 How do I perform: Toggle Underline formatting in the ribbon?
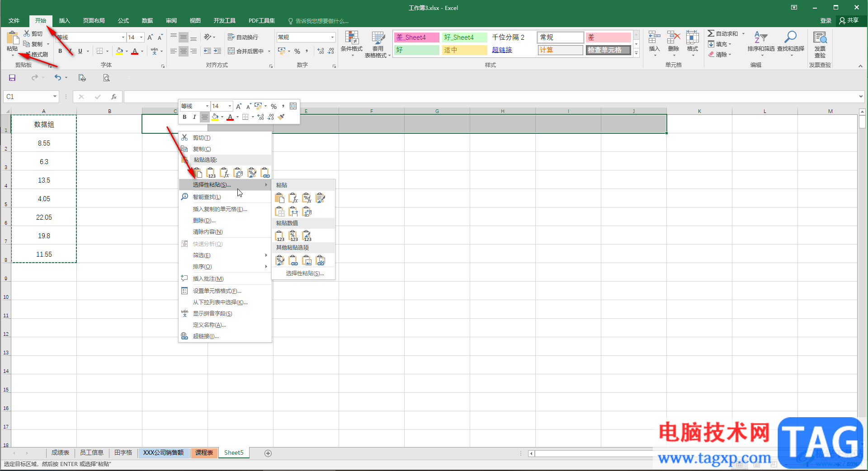pyautogui.click(x=80, y=51)
